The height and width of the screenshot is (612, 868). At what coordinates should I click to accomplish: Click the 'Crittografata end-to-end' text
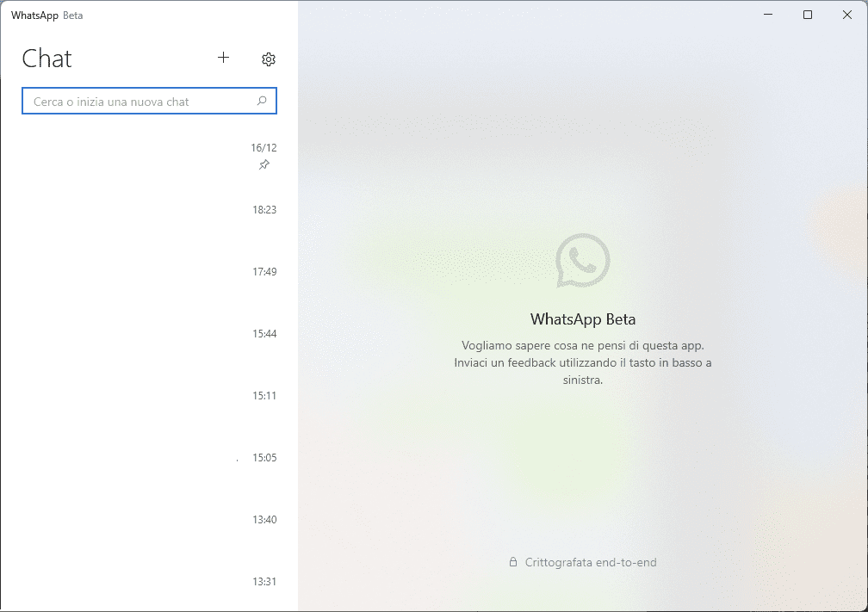coord(591,562)
